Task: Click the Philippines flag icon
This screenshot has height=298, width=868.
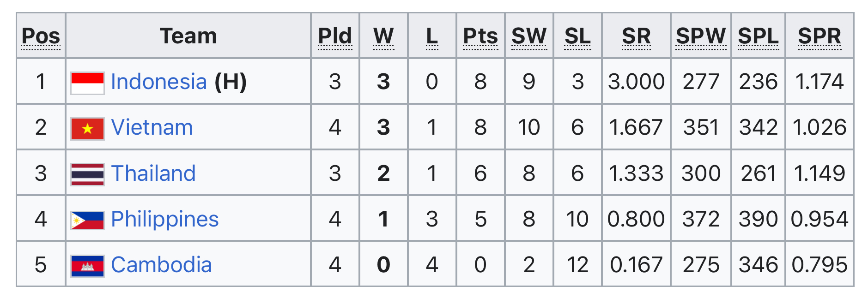Action: pos(87,220)
